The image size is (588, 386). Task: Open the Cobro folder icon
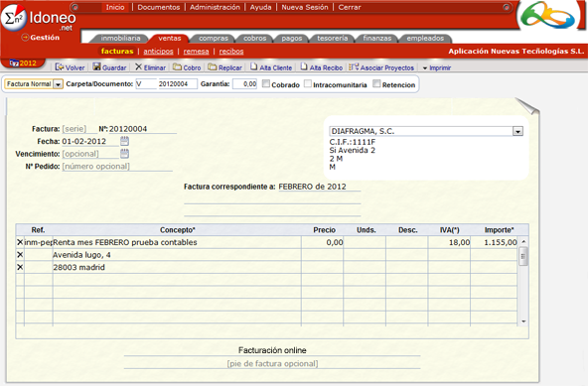[177, 67]
